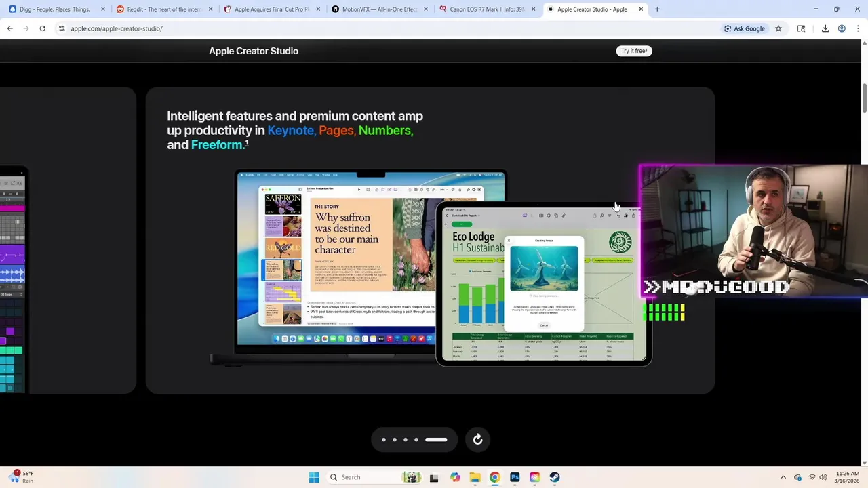868x488 pixels.
Task: Close the Canon EOS R7 tab
Action: pos(534,9)
